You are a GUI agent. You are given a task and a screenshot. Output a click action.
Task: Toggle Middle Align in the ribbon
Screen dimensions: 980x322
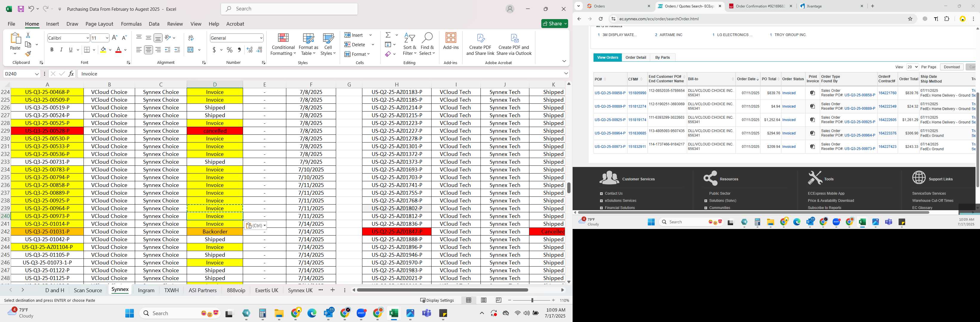148,38
